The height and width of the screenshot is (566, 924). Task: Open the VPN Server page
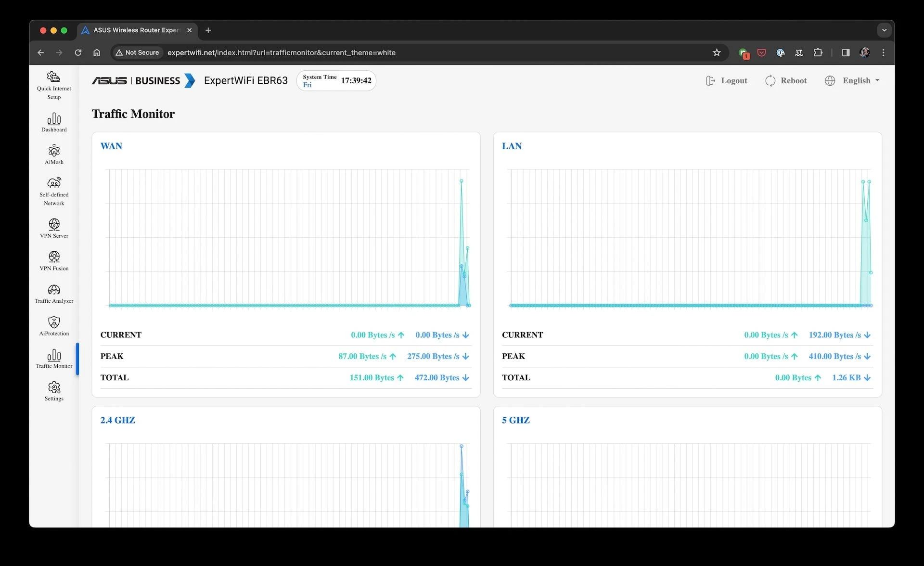coord(54,228)
